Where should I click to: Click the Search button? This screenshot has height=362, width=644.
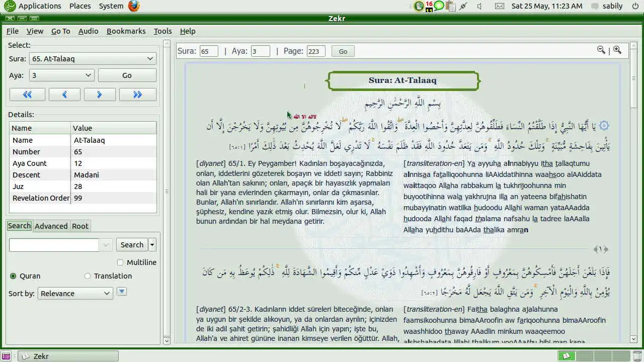coord(132,245)
